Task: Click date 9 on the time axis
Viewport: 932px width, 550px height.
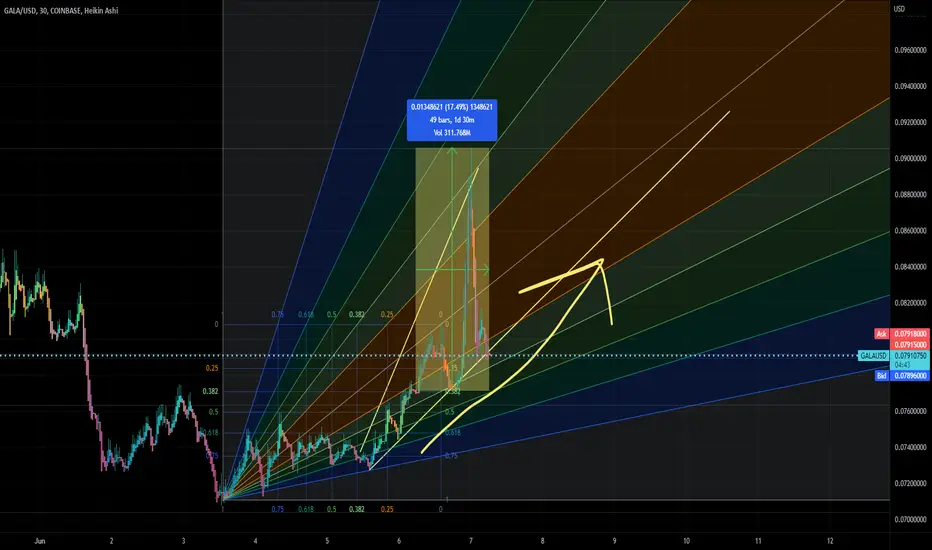Action: coord(614,541)
